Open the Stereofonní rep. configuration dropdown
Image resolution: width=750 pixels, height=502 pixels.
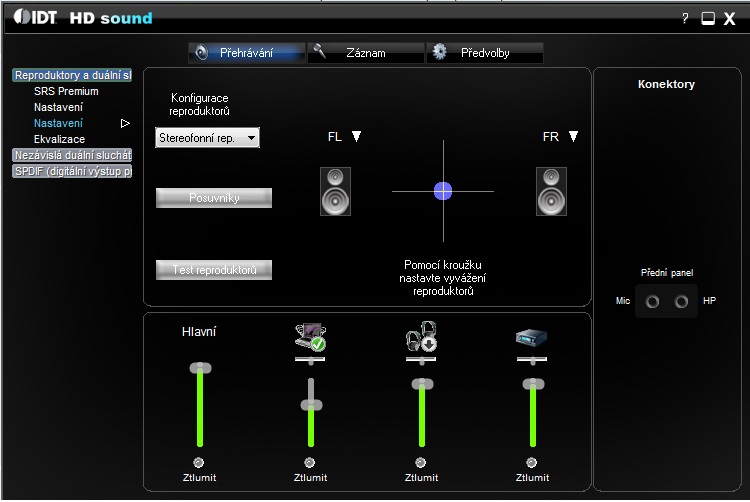[208, 138]
